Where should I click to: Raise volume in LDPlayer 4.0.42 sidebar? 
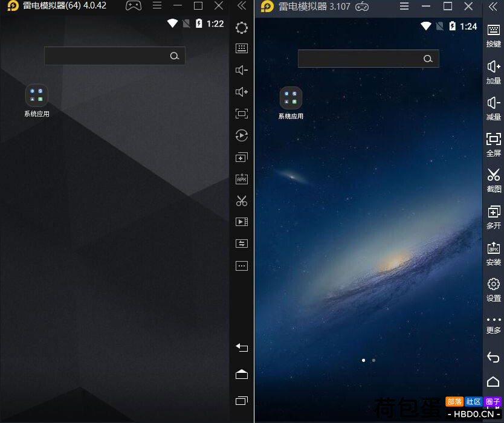coord(241,92)
